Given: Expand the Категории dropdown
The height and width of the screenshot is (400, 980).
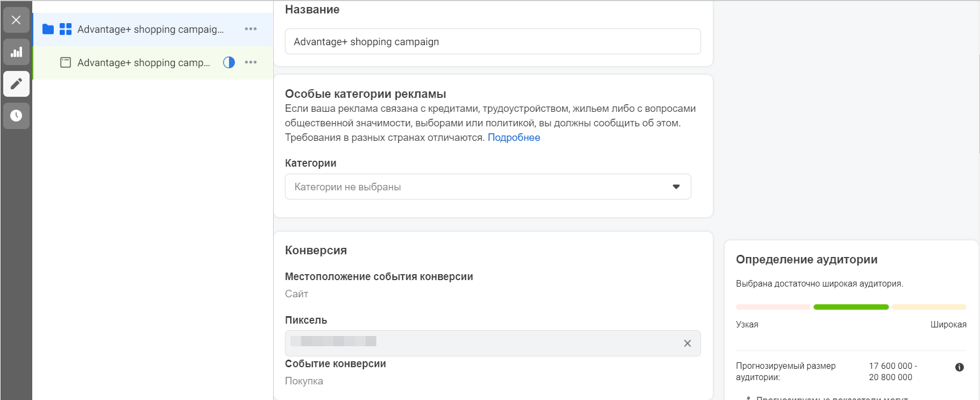Looking at the screenshot, I should click(488, 187).
